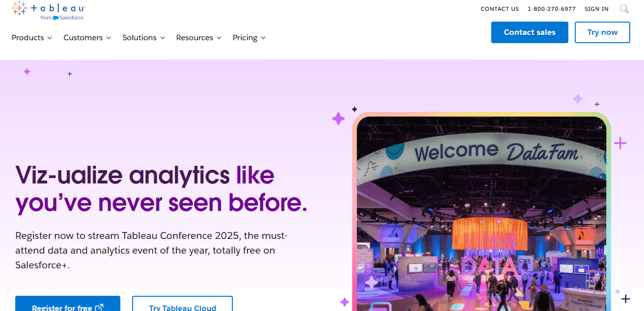Click the Tableau logo
644x311 pixels.
[49, 11]
